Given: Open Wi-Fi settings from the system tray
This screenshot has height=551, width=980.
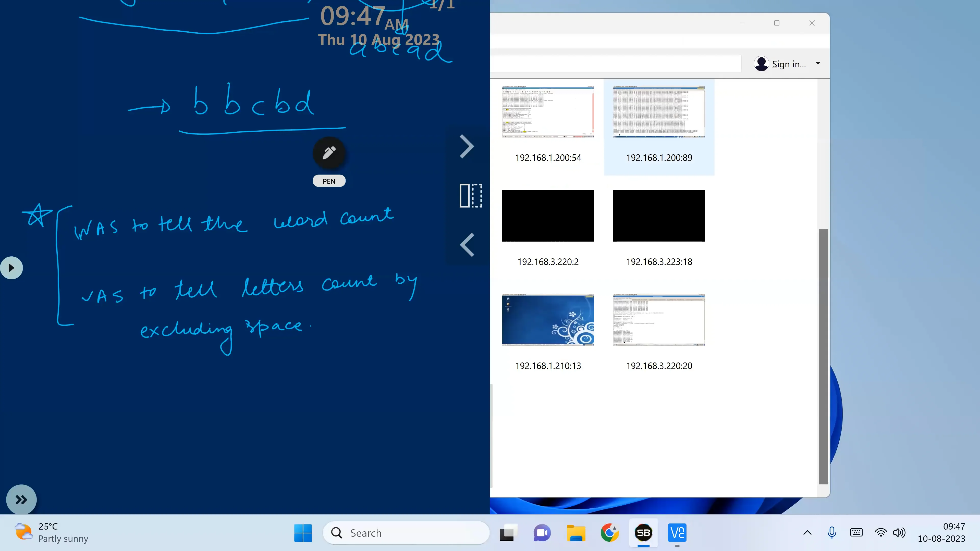Looking at the screenshot, I should coord(880,532).
